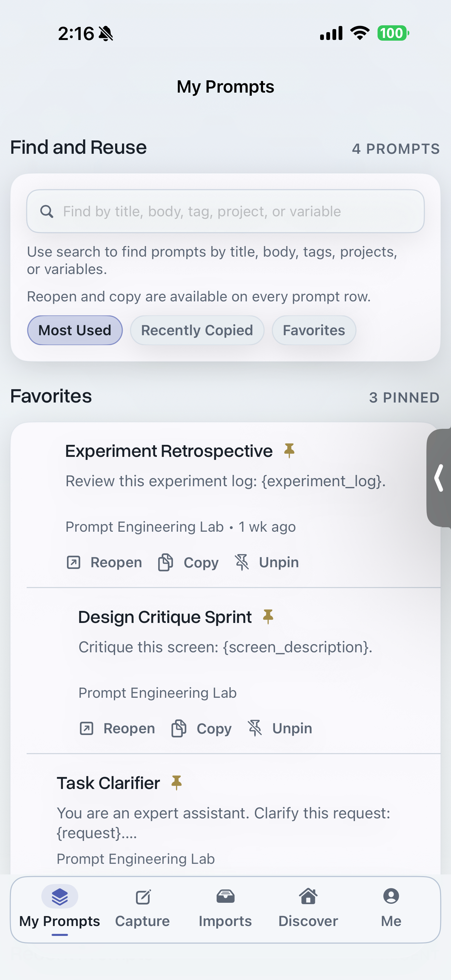This screenshot has height=980, width=451.
Task: Click the Unpin icon for Design Critique Sprint
Action: [x=255, y=729]
